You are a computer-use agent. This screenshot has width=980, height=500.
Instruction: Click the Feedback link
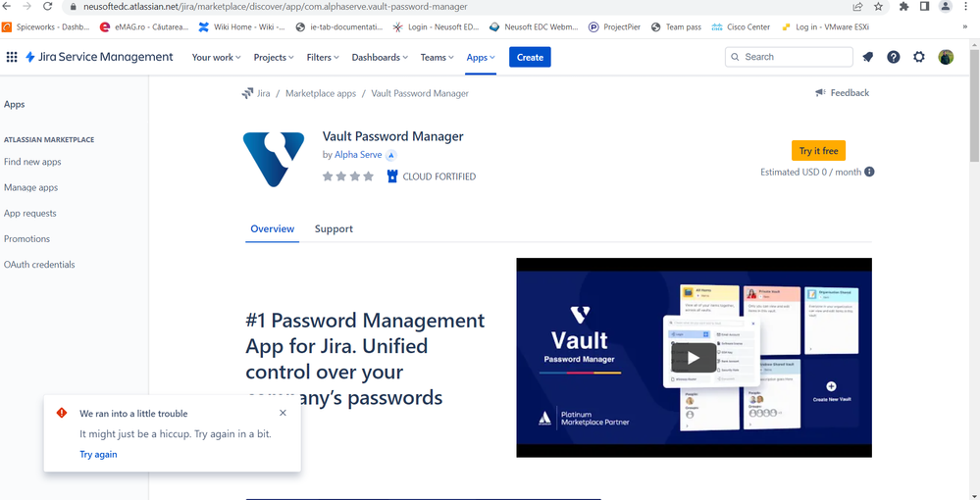pyautogui.click(x=850, y=92)
